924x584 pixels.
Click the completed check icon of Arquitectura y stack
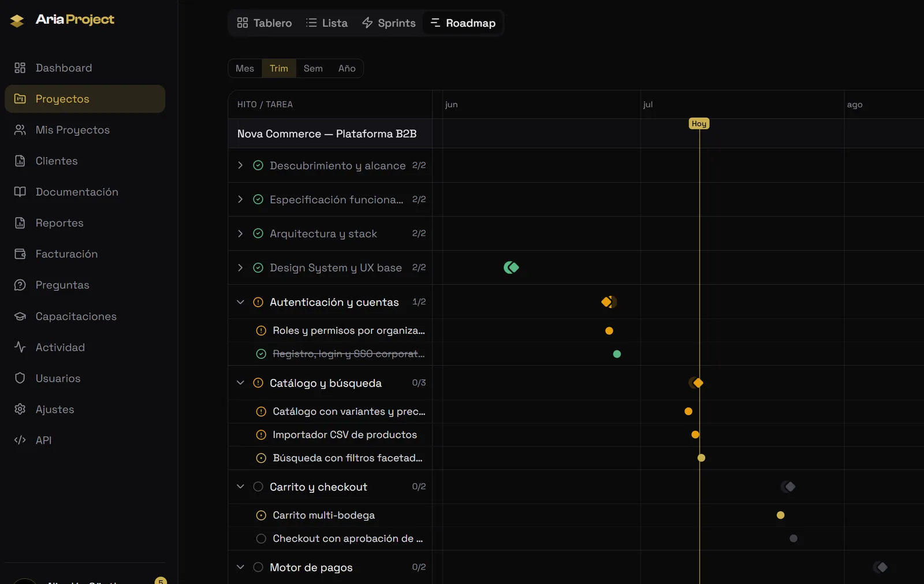coord(258,233)
